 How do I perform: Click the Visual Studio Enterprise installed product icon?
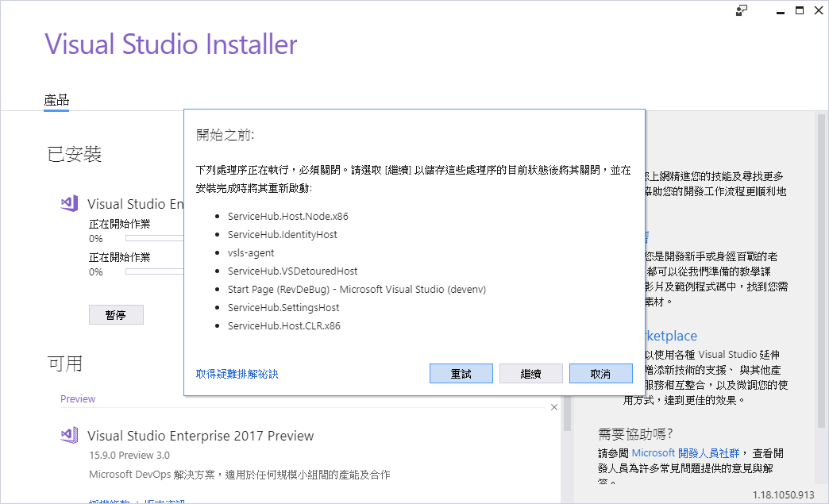69,203
